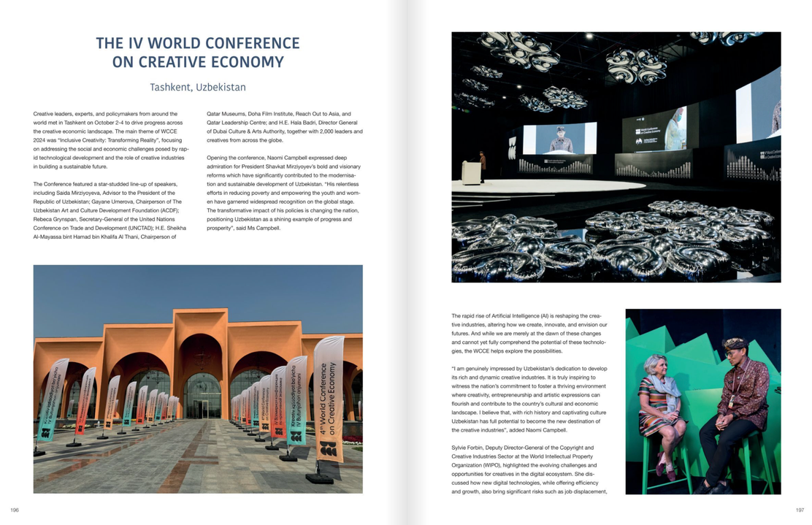This screenshot has height=525, width=812.
Task: Click the article title 'THE IV WORLD CONFERENCE'
Action: [197, 43]
